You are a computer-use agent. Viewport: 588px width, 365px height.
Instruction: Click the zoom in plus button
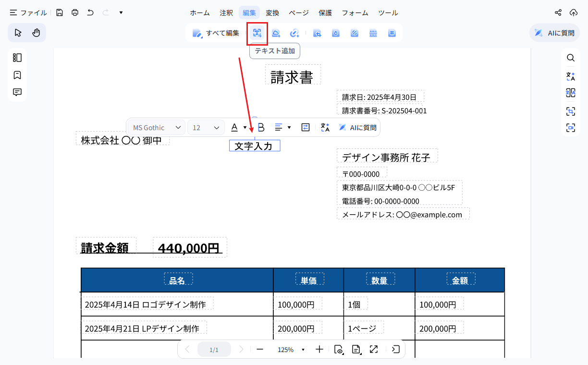(x=319, y=349)
